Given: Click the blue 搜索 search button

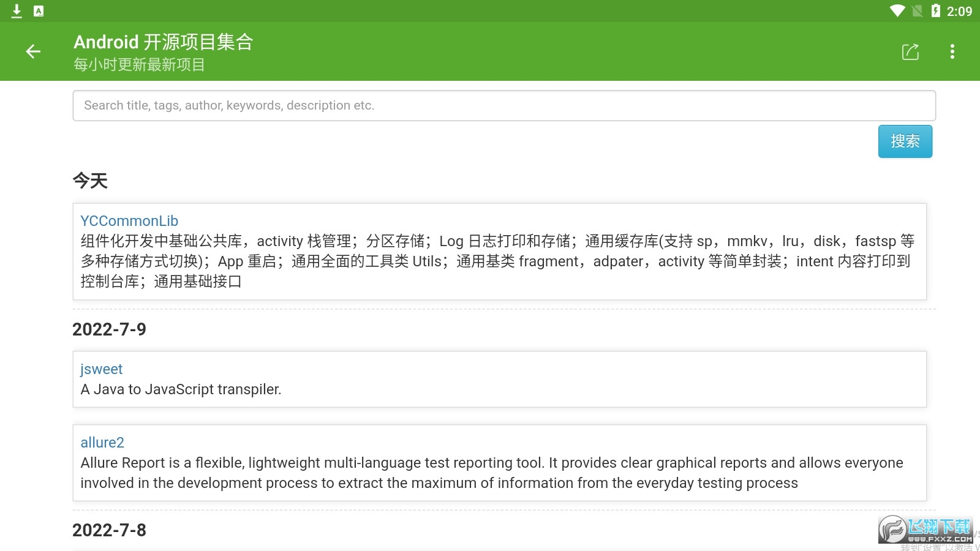Looking at the screenshot, I should (905, 141).
